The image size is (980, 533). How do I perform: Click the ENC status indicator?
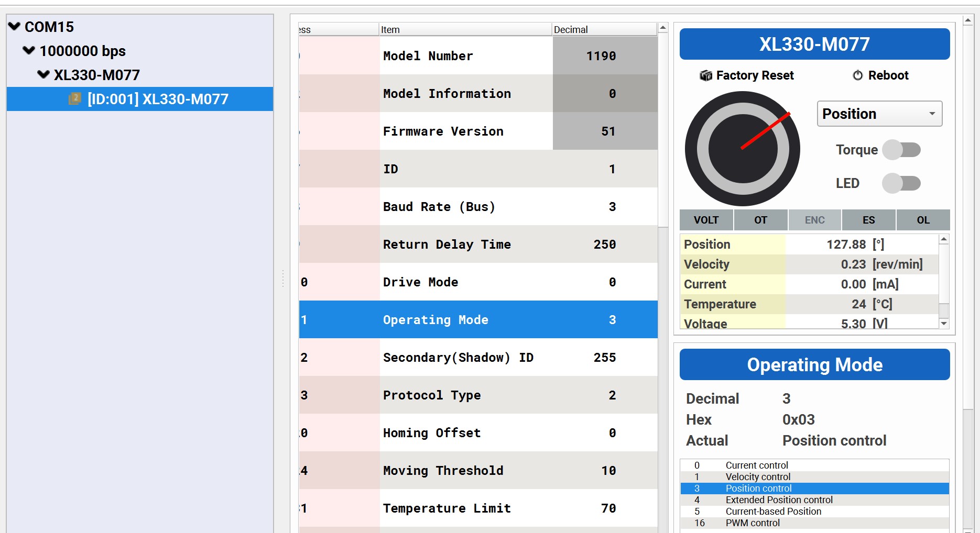815,220
